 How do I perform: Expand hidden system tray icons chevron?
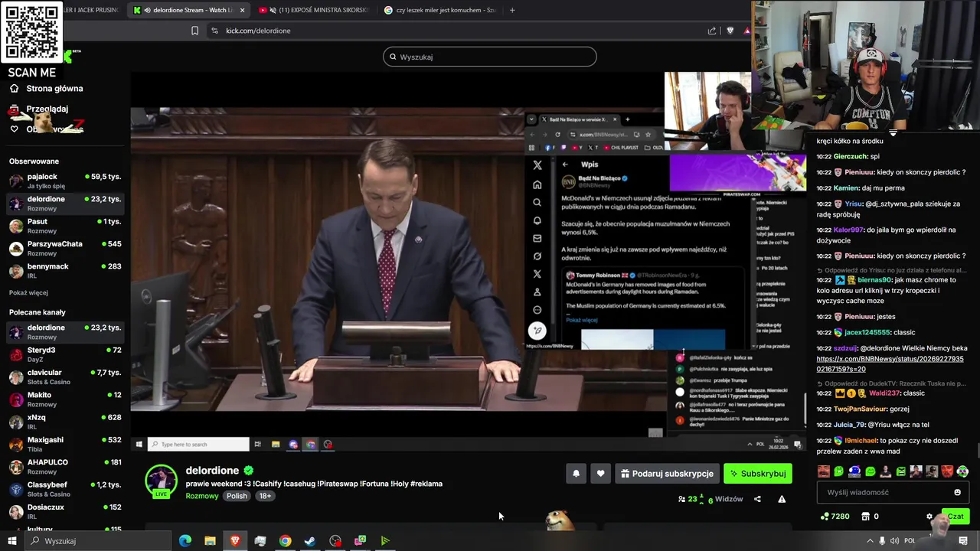coord(870,541)
